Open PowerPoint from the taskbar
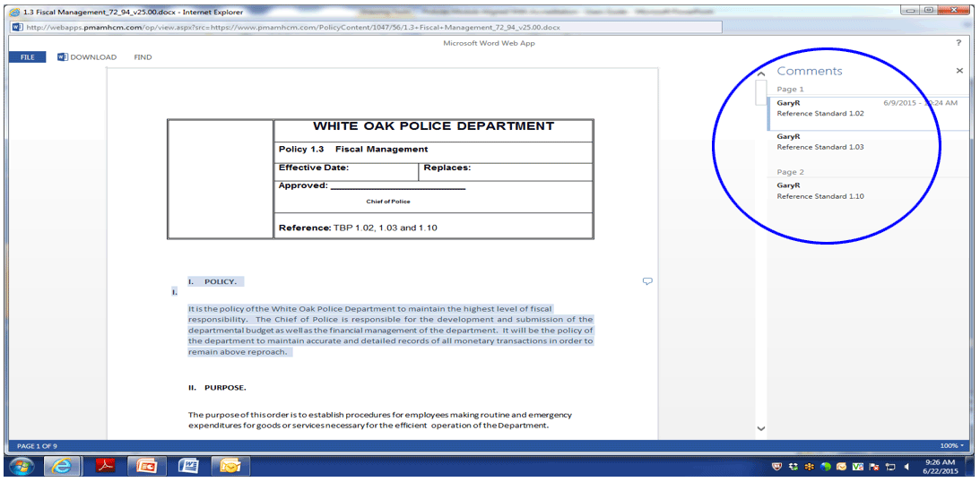Viewport: 980px width, 482px height. (146, 467)
